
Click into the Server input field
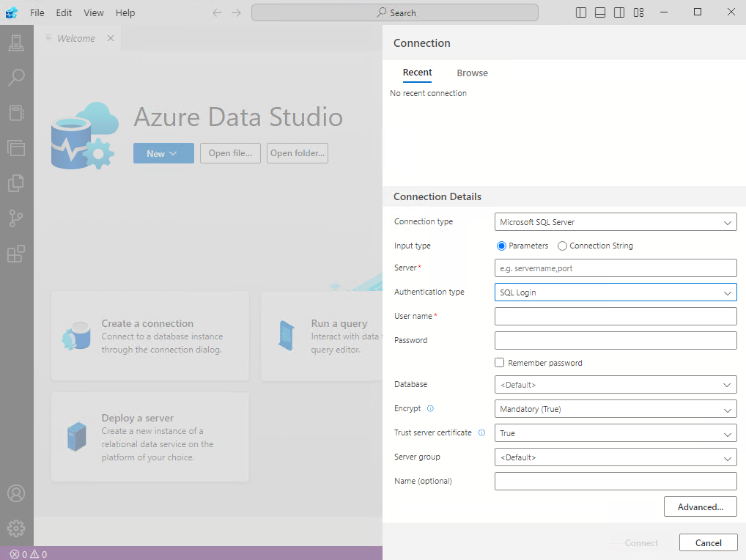tap(616, 268)
